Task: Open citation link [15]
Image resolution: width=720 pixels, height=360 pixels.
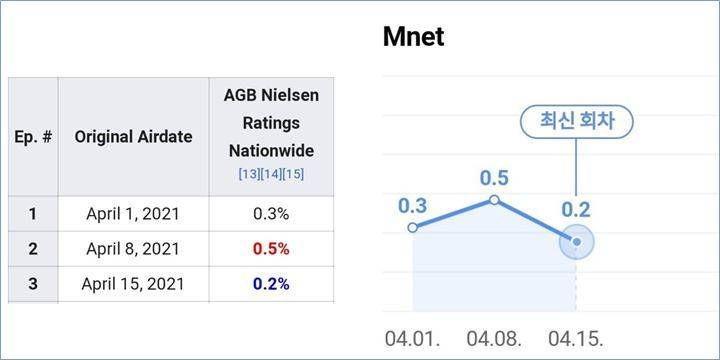Action: (293, 175)
